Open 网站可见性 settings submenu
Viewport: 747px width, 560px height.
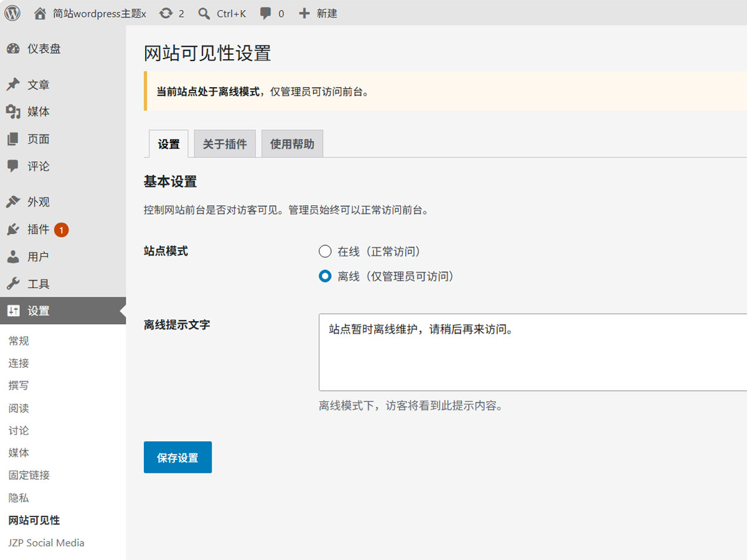pos(34,520)
